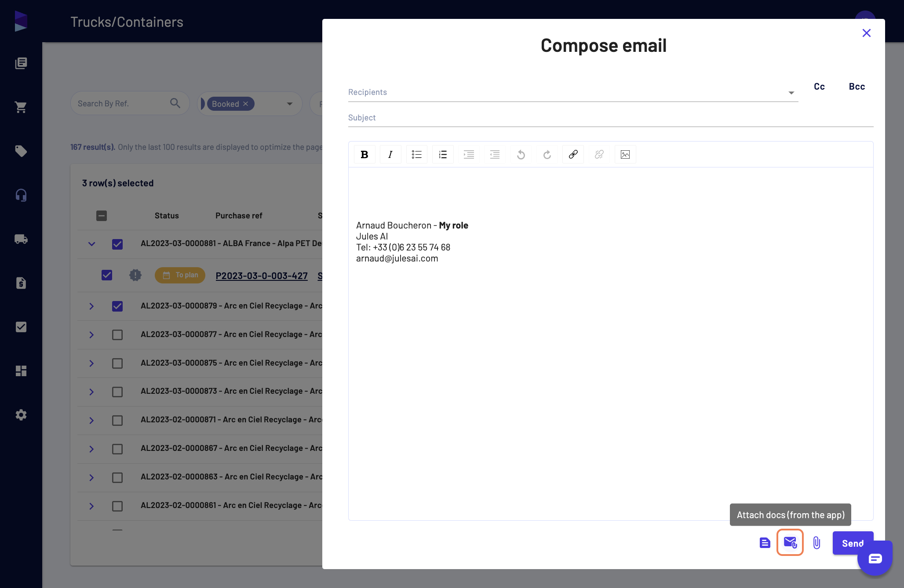Toggle the select-all header checkbox

102,216
